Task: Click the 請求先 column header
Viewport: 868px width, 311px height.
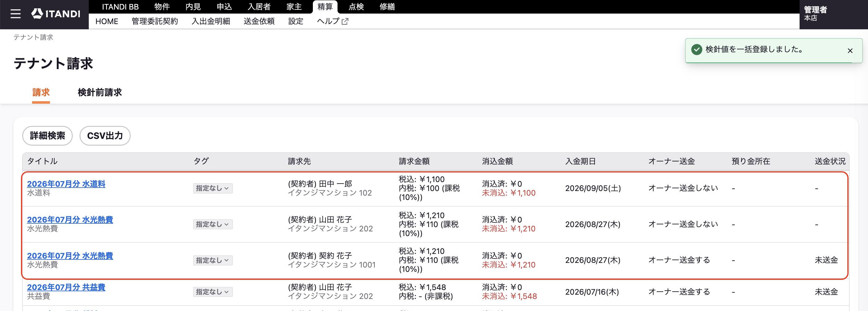Action: click(299, 161)
